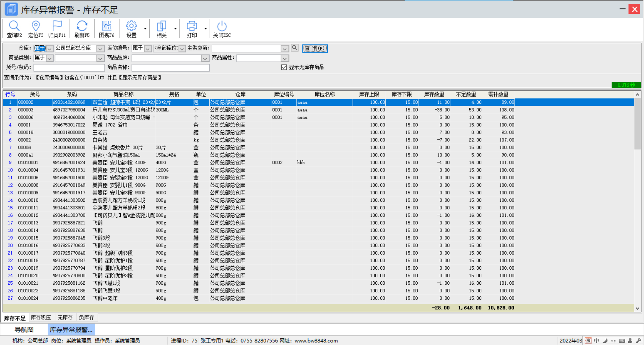Click the 归类F11 flag icon
This screenshot has width=644, height=345.
coord(57,26)
